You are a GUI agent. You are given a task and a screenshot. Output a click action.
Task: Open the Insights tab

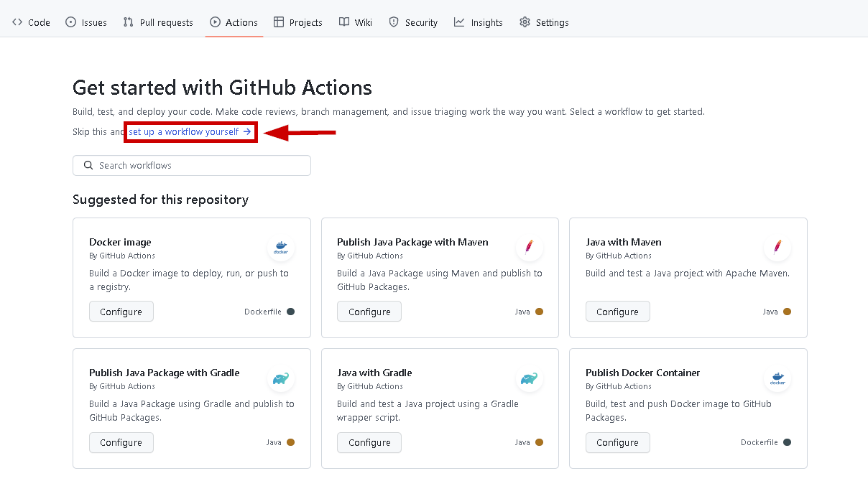coord(479,22)
